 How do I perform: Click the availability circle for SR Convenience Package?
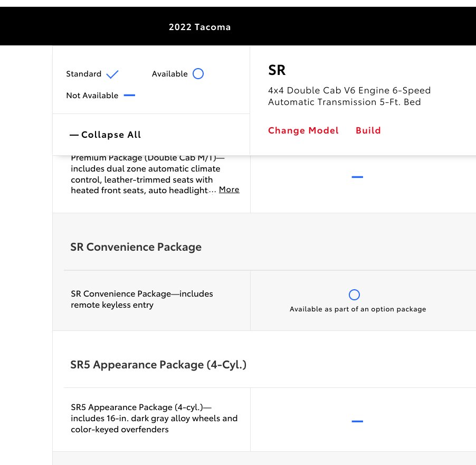[x=354, y=295]
